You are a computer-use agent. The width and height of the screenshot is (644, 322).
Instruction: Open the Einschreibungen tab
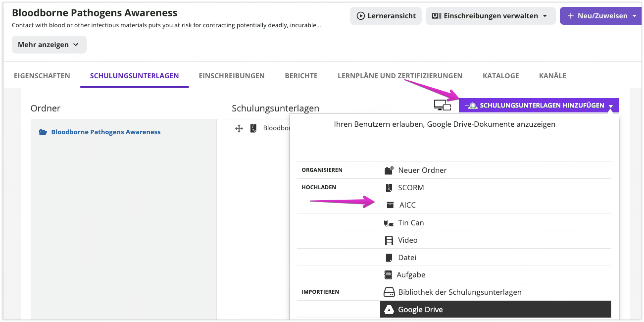[232, 76]
